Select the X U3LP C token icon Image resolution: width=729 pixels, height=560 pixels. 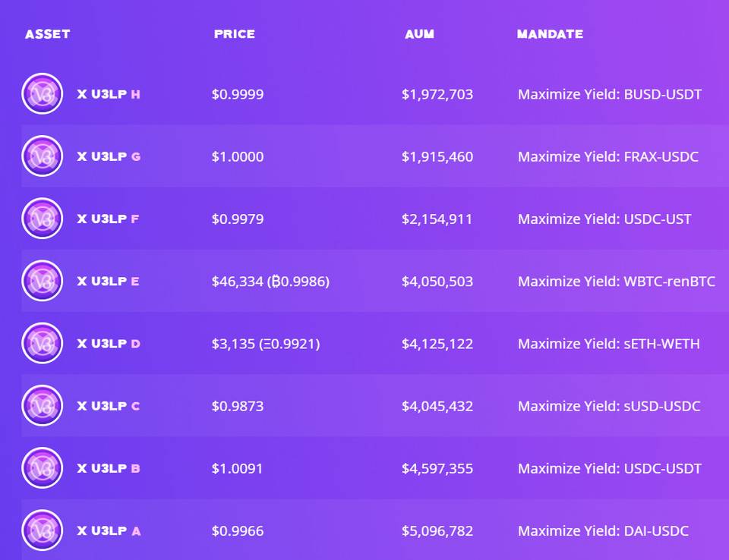pyautogui.click(x=43, y=406)
